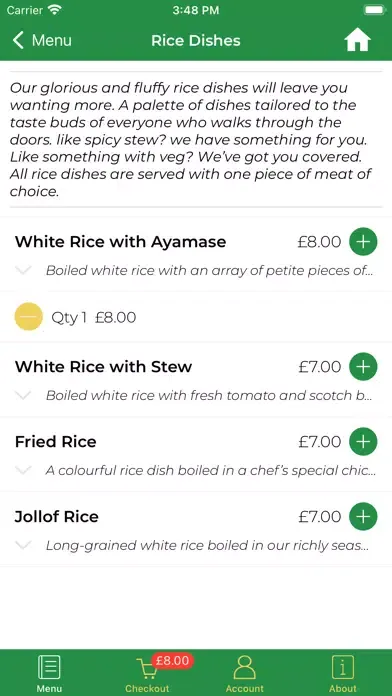Select the Menu tab in bottom bar

pos(49,673)
